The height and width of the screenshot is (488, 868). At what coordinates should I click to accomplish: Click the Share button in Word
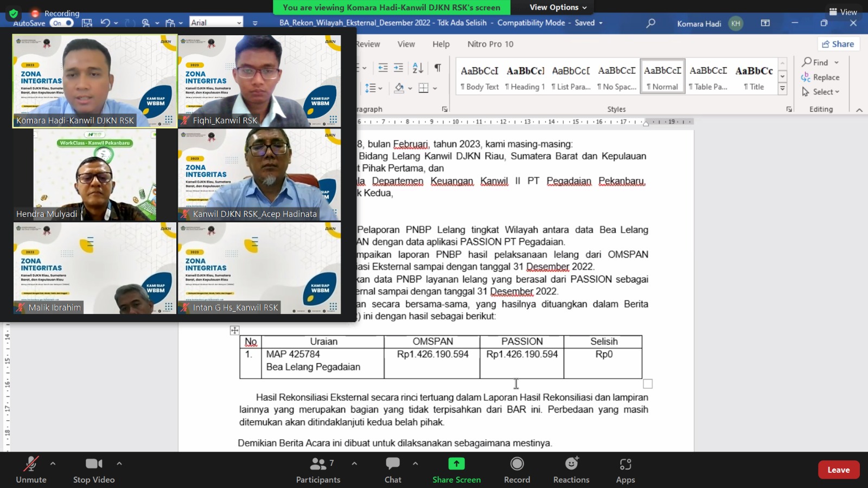(x=838, y=44)
